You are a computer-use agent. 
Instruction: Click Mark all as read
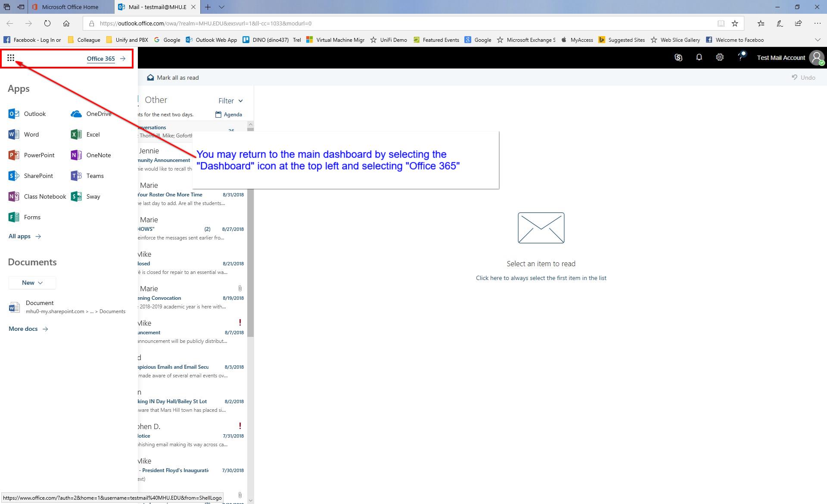pyautogui.click(x=173, y=78)
